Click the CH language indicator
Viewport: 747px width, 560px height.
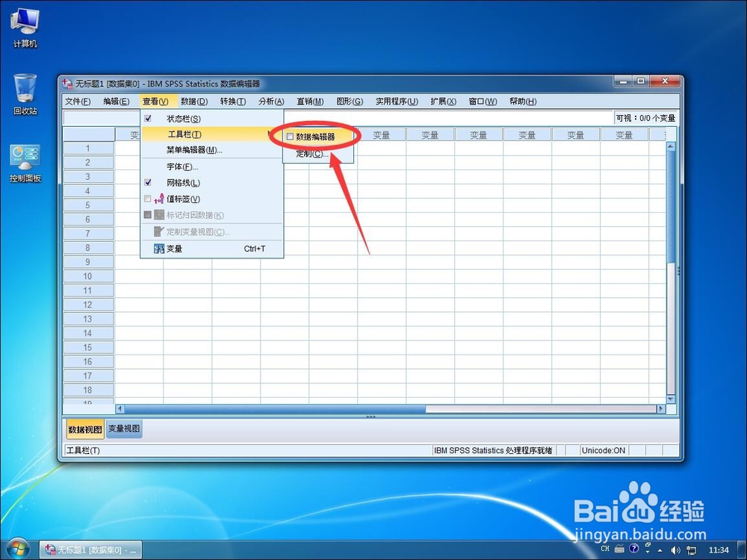tap(605, 549)
